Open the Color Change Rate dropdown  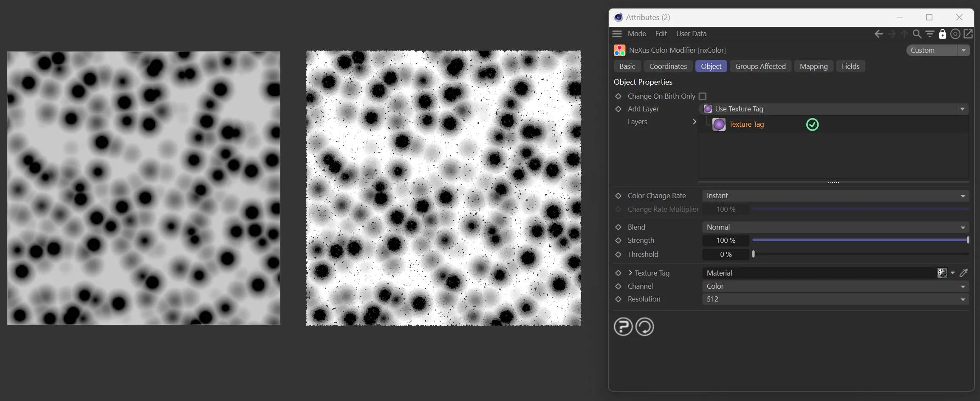(835, 196)
